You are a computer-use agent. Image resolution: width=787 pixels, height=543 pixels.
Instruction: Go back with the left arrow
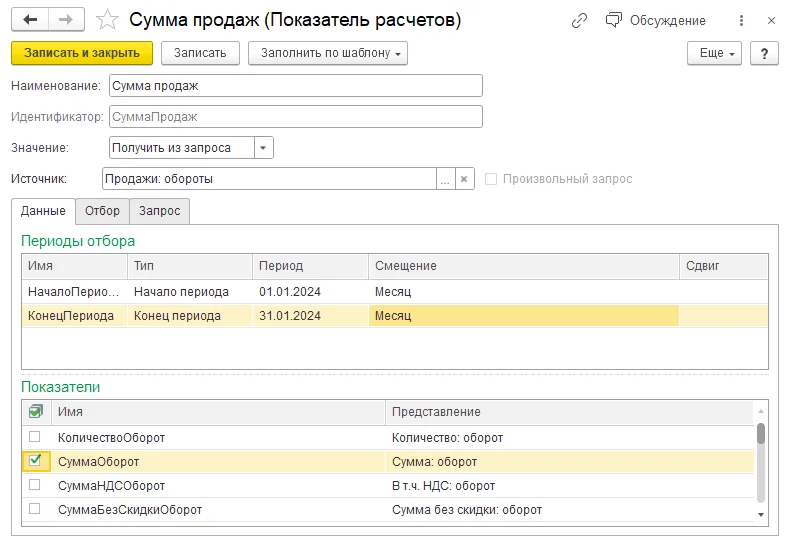click(x=30, y=20)
